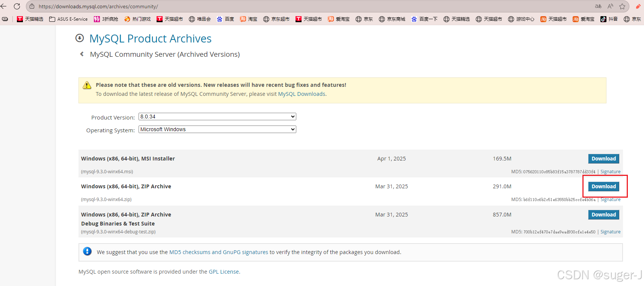Follow the MySQL Downloads link in the notice
This screenshot has height=286, width=644.
[x=302, y=94]
